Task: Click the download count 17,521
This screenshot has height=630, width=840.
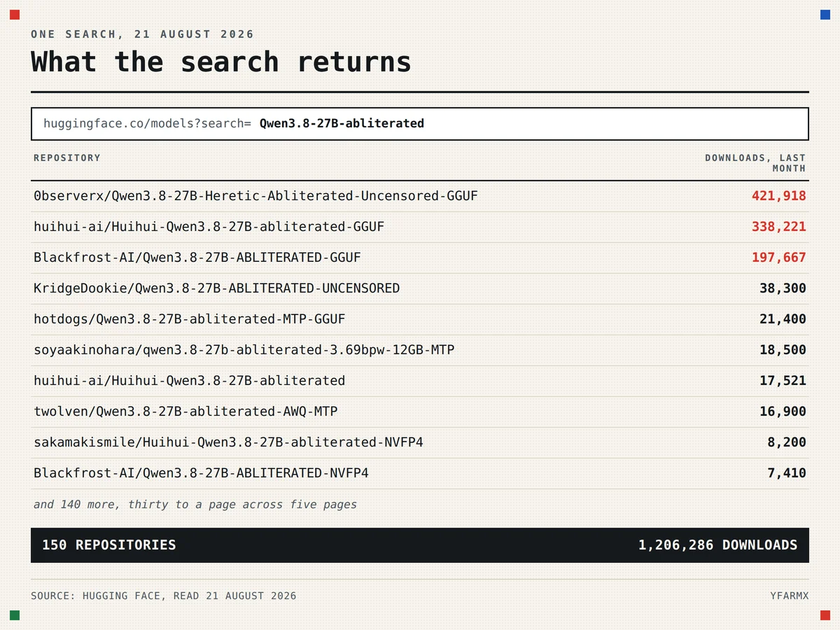Action: point(783,381)
